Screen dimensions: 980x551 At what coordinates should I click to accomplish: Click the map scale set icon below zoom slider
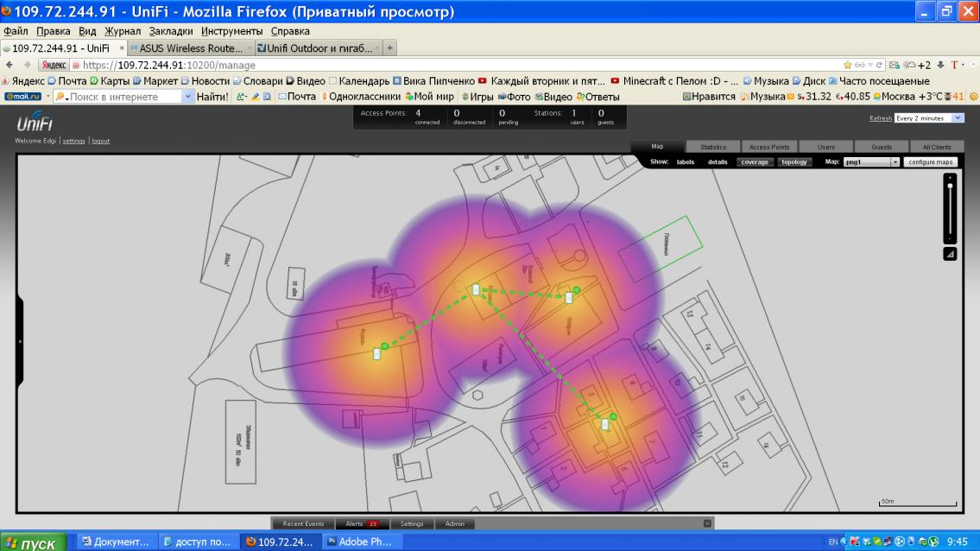pyautogui.click(x=950, y=254)
